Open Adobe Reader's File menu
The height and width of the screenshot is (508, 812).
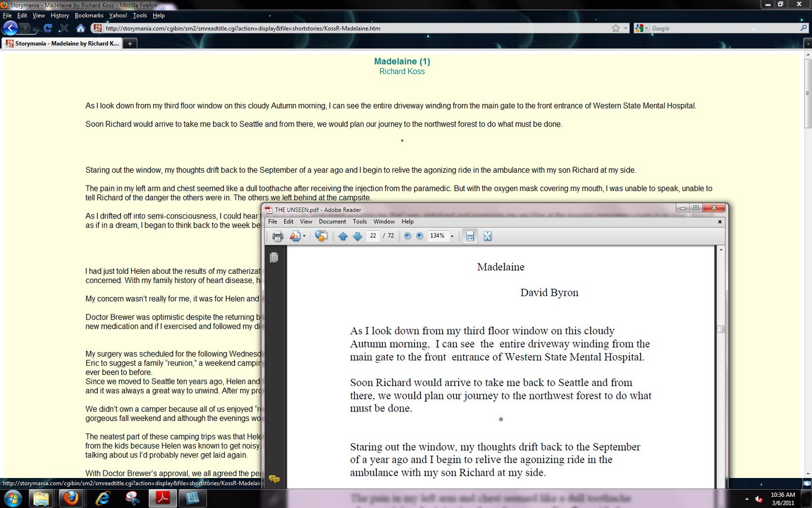click(273, 221)
